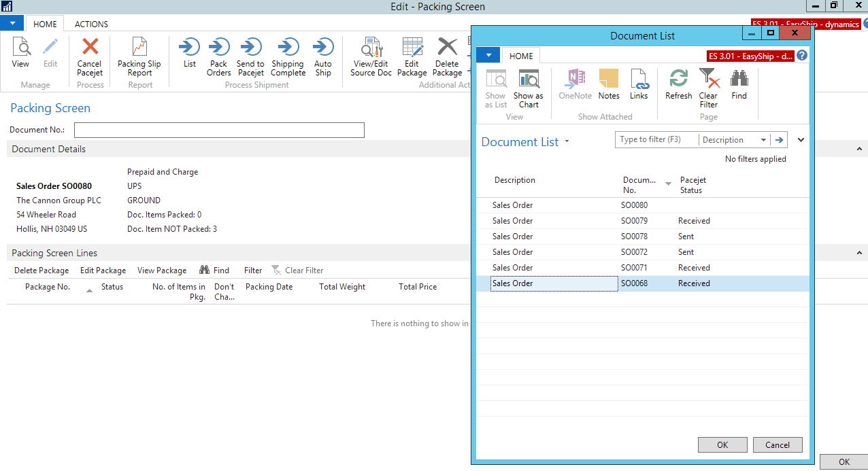The height and width of the screenshot is (471, 868).
Task: Apply filter with the arrow button
Action: tap(780, 140)
